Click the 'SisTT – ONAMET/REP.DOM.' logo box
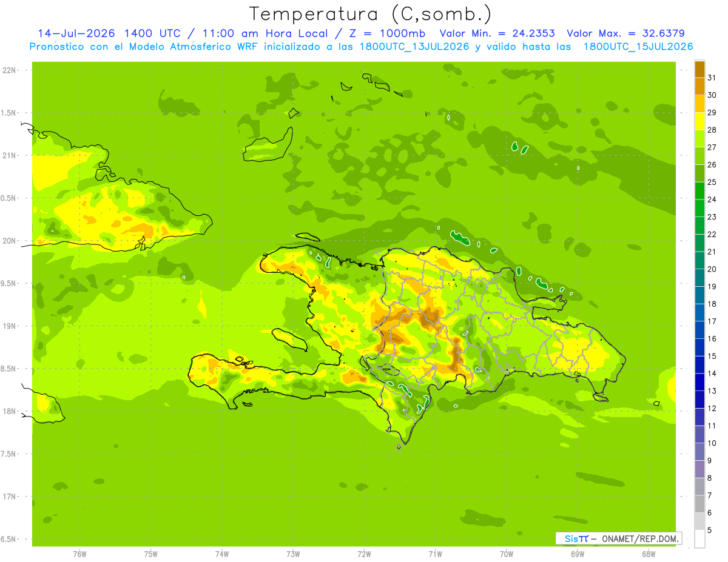Screen dimensions: 728x562 click(x=618, y=538)
